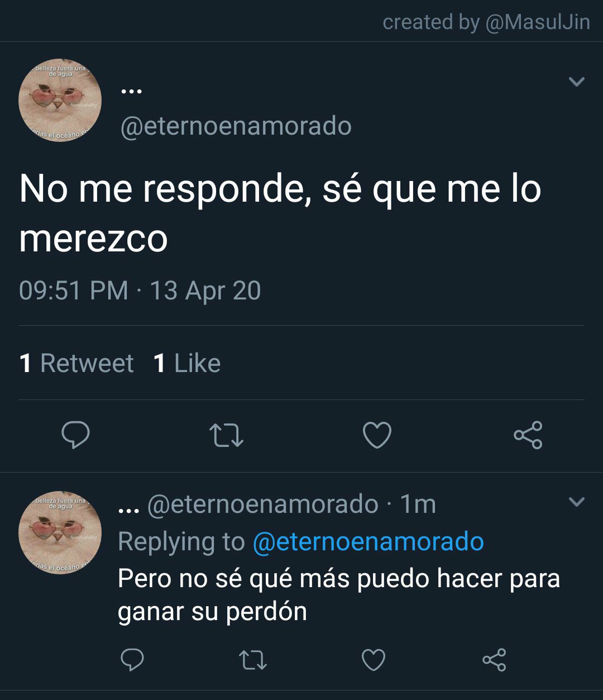Open reply author cat avatar
This screenshot has width=603, height=700.
click(60, 532)
